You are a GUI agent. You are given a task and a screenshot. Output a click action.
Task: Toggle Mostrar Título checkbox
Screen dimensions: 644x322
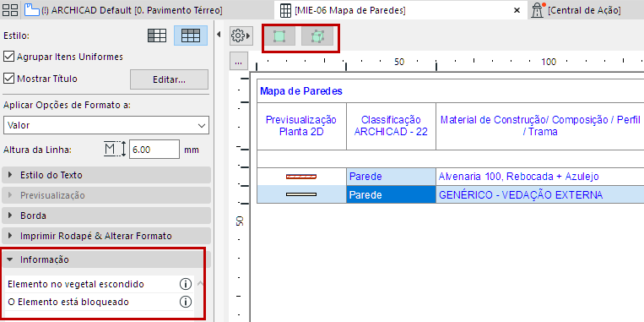point(8,78)
